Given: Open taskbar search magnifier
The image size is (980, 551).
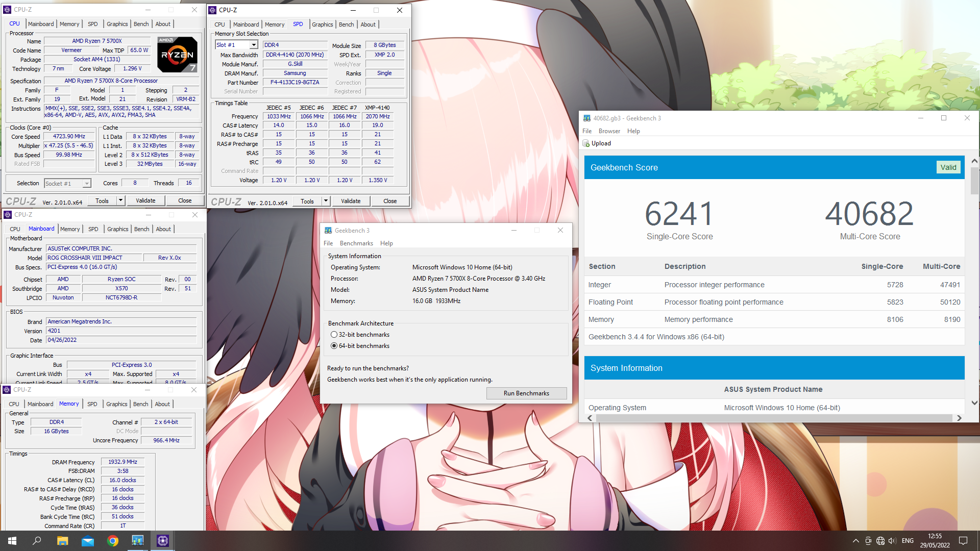Looking at the screenshot, I should click(37, 541).
